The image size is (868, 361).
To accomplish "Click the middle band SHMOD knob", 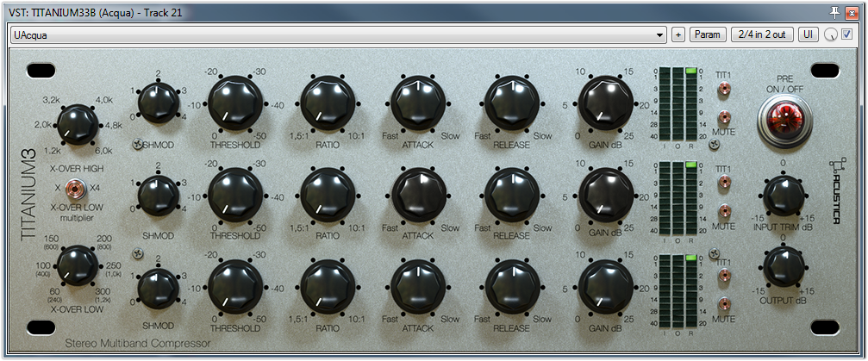I will tap(159, 196).
